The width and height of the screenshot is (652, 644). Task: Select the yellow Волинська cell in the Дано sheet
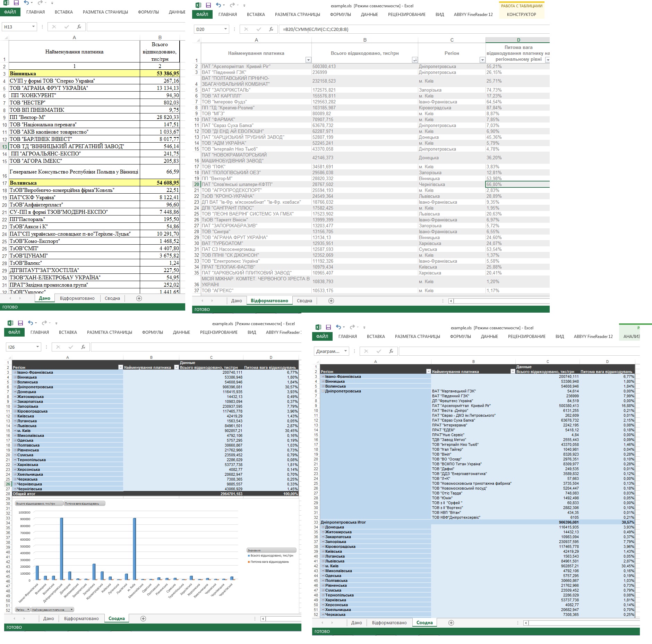pos(75,183)
